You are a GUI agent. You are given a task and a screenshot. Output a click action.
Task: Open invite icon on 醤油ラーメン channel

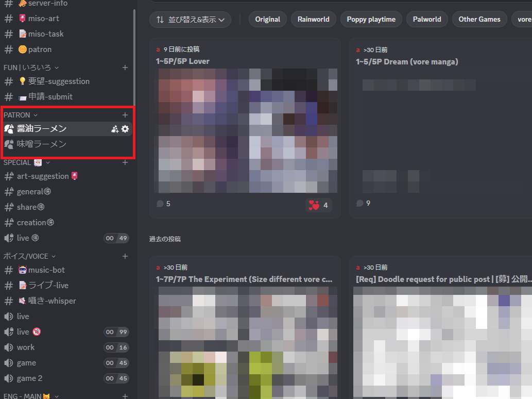point(115,129)
